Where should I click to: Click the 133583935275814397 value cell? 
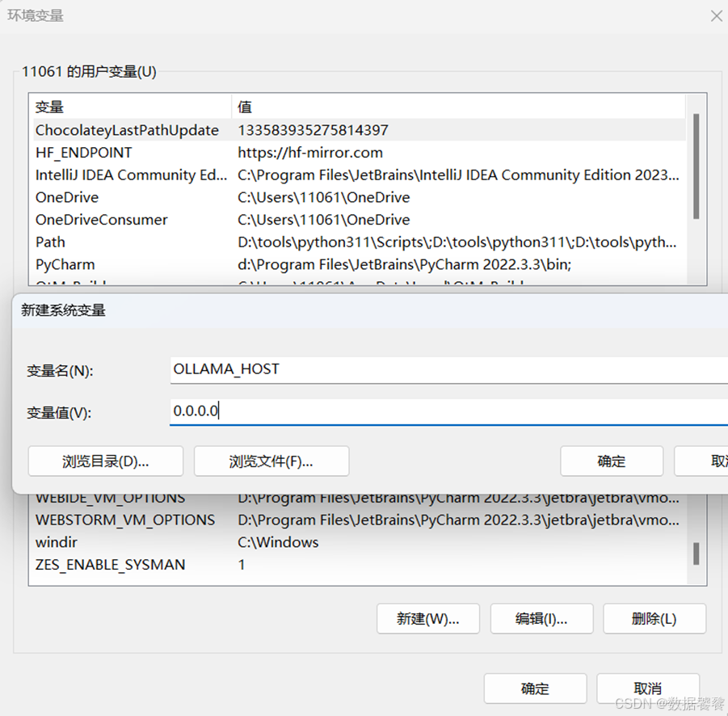313,130
